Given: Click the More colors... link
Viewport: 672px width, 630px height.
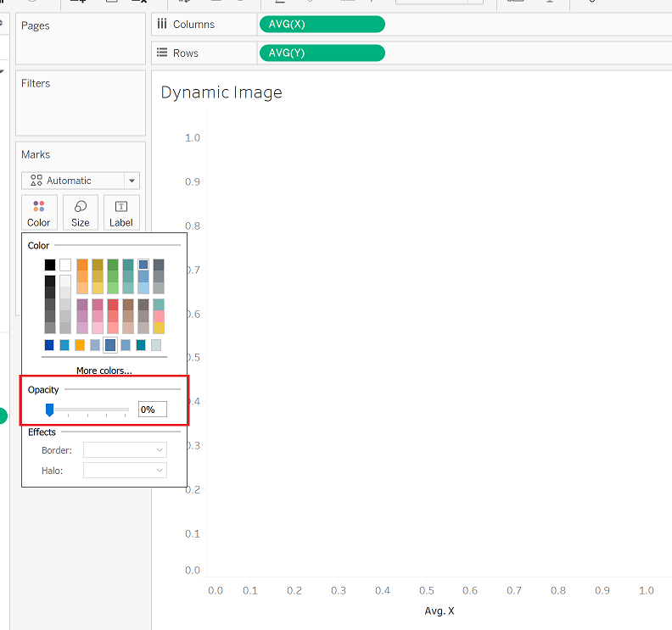Looking at the screenshot, I should (x=104, y=371).
